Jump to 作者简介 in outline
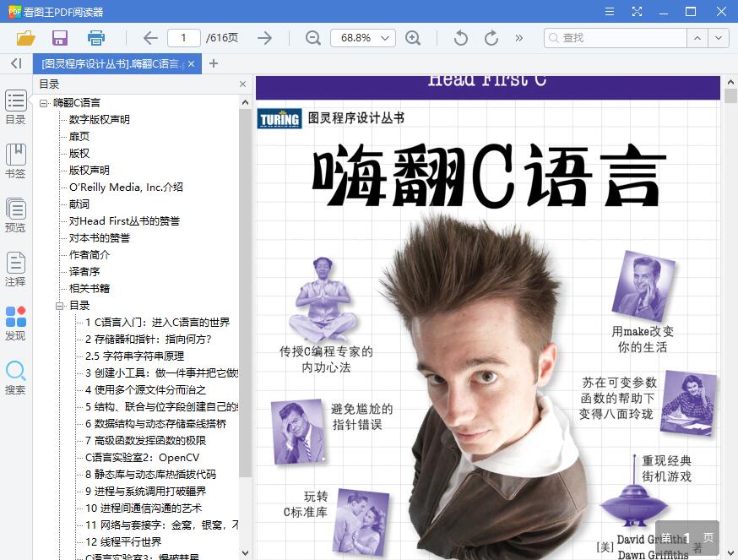Viewport: 738px width, 560px height. pos(89,255)
